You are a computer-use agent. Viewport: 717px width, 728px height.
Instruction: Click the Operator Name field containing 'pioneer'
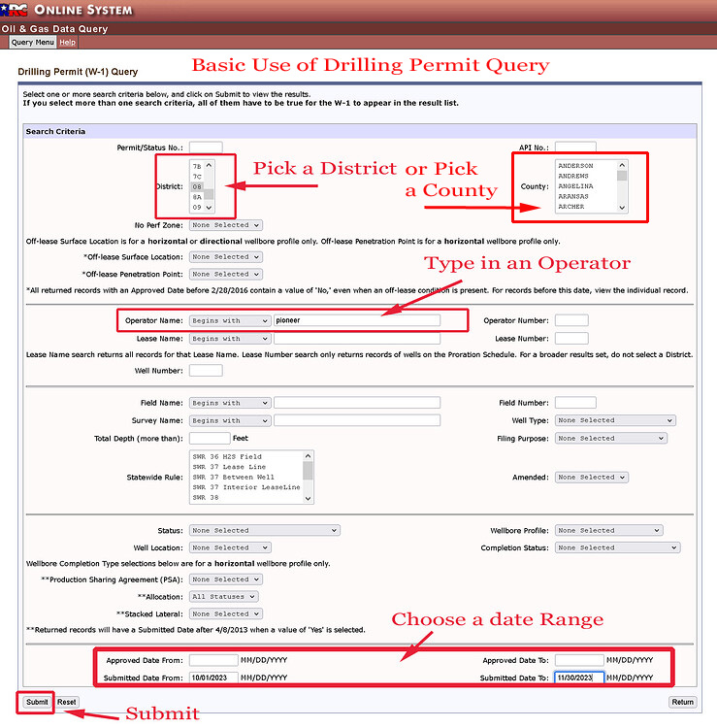click(357, 320)
